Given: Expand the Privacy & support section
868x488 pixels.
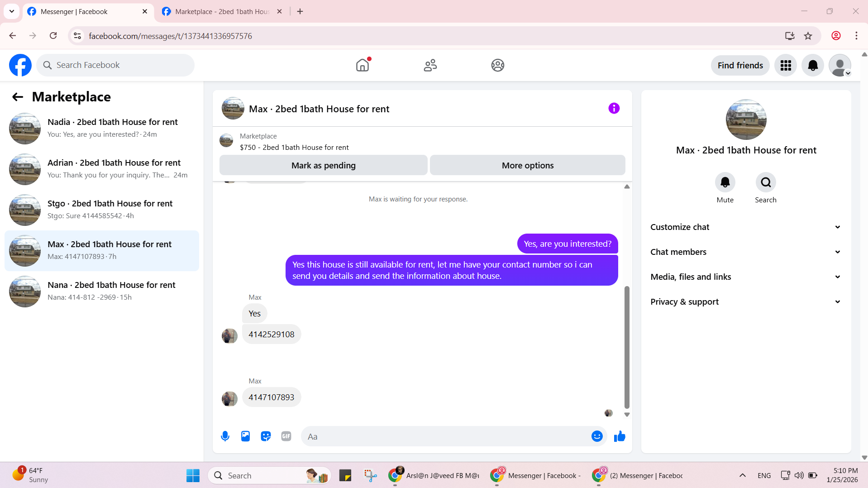Looking at the screenshot, I should [746, 302].
